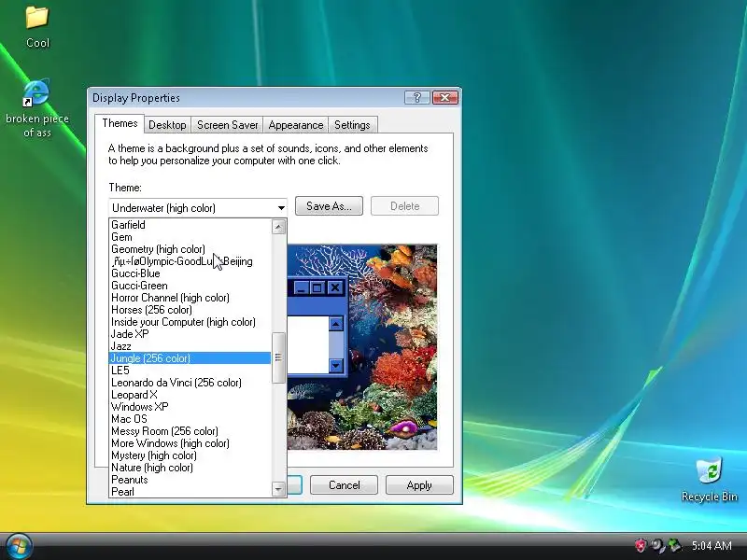
Task: Choose the Mac OS theme
Action: point(190,419)
